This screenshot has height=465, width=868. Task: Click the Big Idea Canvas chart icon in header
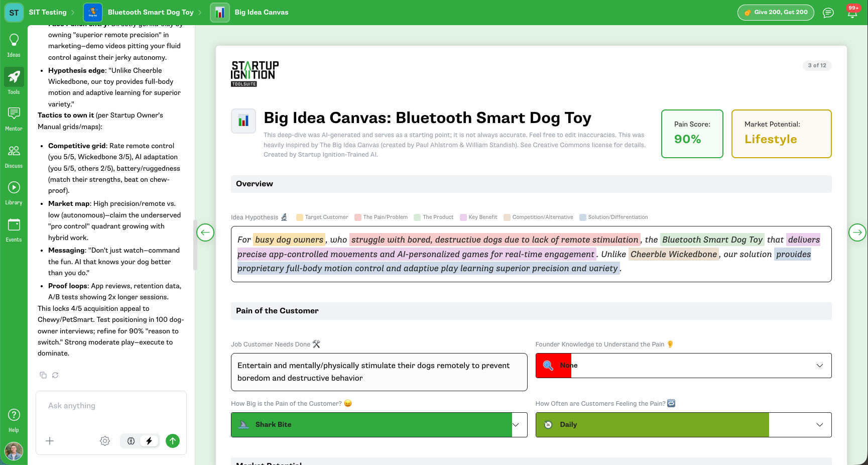click(220, 13)
